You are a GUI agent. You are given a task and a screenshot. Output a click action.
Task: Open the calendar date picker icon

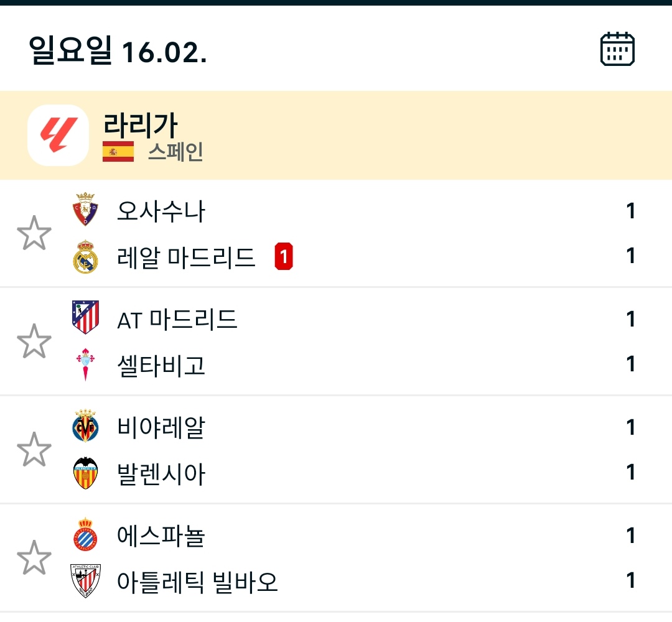click(x=617, y=49)
